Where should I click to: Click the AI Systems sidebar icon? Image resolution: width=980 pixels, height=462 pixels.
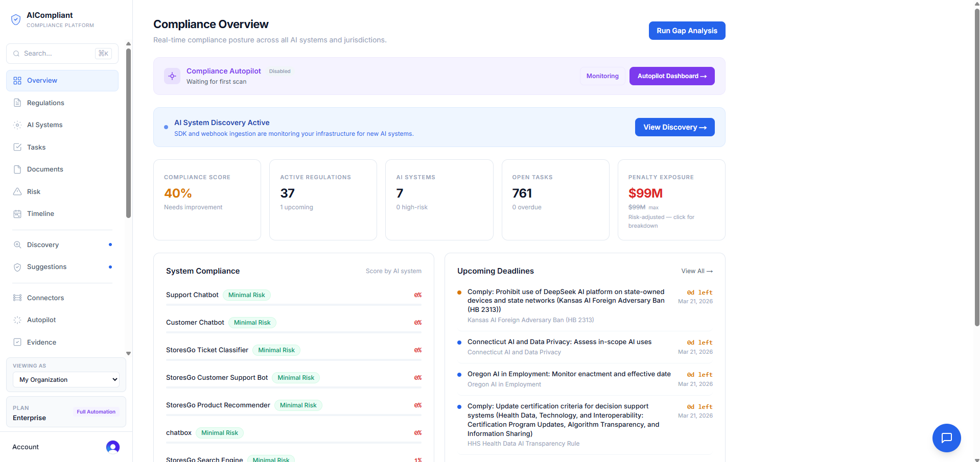pos(17,125)
